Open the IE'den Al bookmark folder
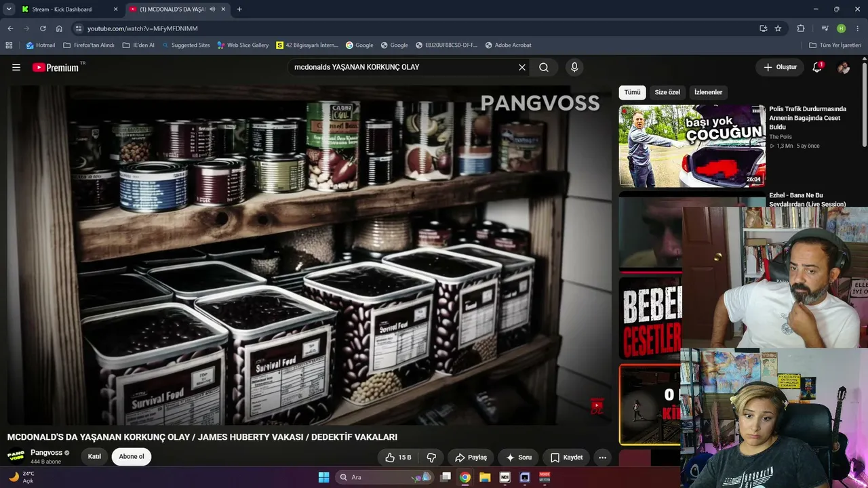 click(x=138, y=45)
